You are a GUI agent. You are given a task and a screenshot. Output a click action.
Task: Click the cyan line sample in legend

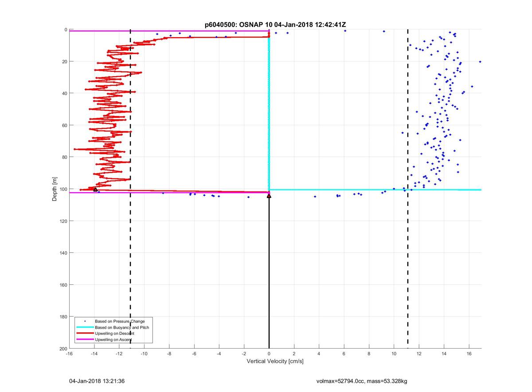pyautogui.click(x=84, y=327)
